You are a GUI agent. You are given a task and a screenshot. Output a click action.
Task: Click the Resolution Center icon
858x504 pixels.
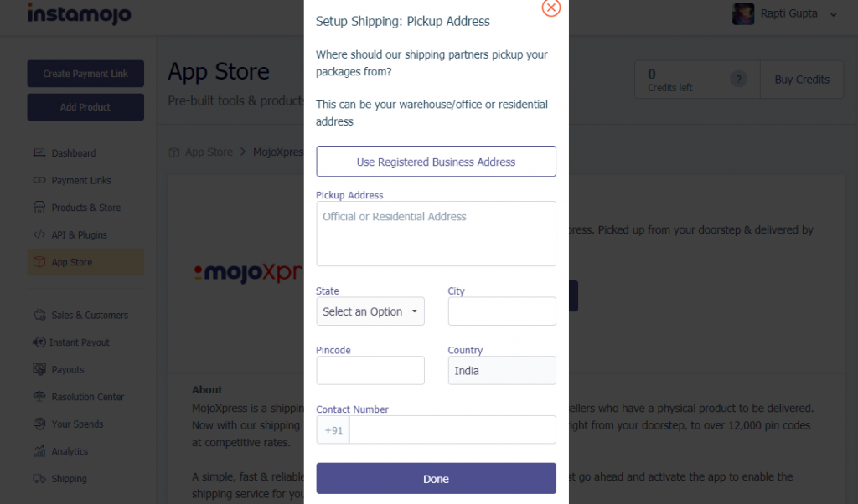[39, 397]
